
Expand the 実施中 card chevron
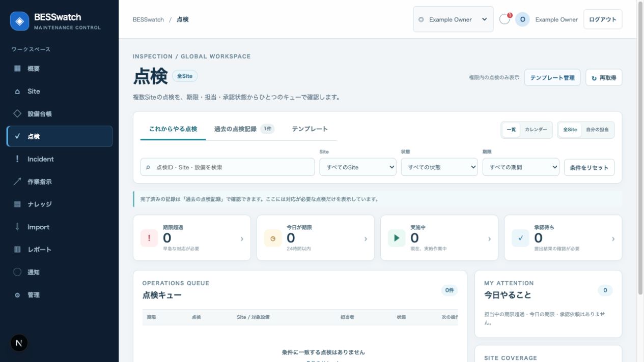pos(489,238)
